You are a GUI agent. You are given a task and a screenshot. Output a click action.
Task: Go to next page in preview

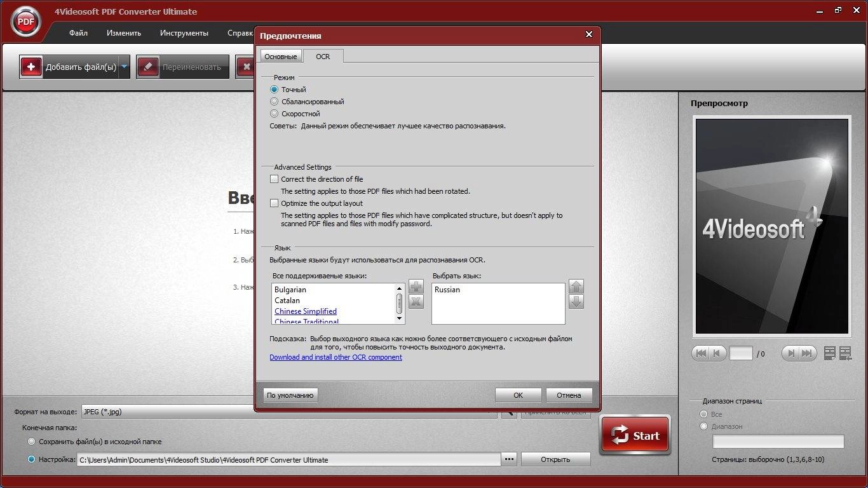[x=790, y=353]
